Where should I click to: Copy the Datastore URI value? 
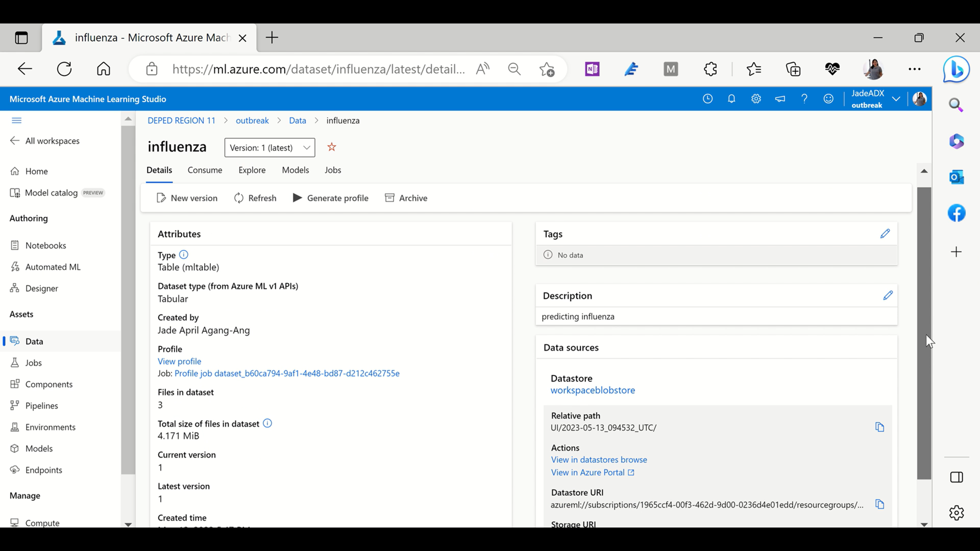879,504
